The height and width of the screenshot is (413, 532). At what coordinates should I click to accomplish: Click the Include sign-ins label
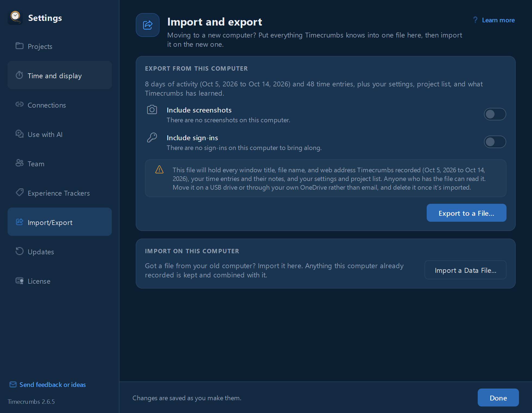[192, 138]
